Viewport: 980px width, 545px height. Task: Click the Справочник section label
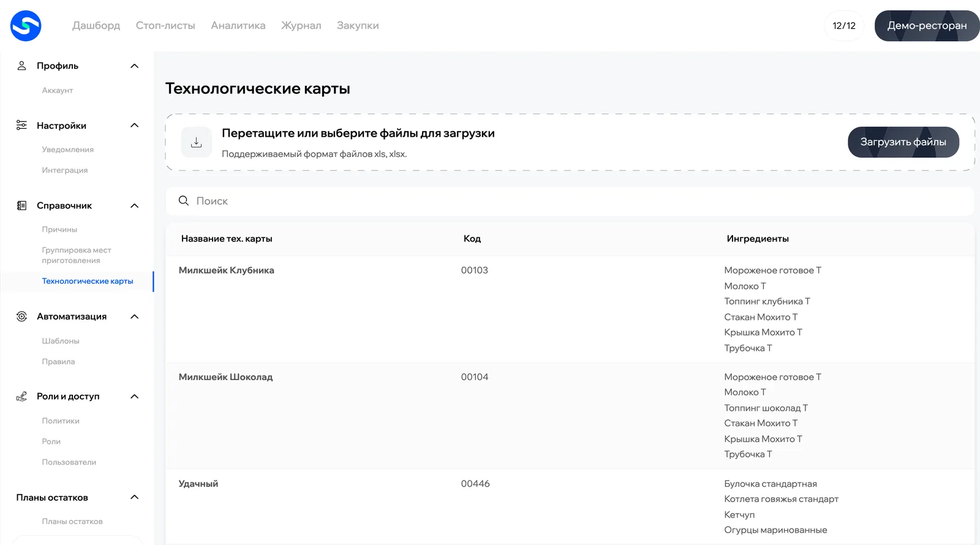click(x=64, y=205)
